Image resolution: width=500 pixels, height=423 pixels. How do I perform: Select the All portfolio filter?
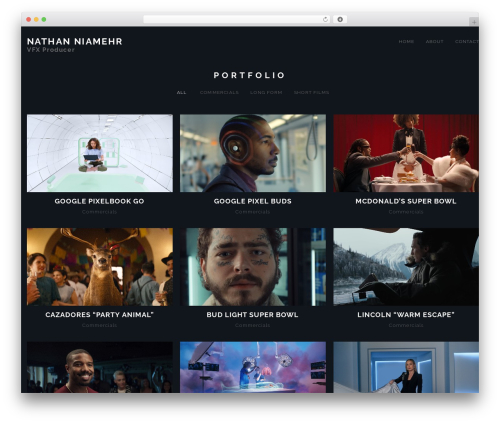[181, 92]
